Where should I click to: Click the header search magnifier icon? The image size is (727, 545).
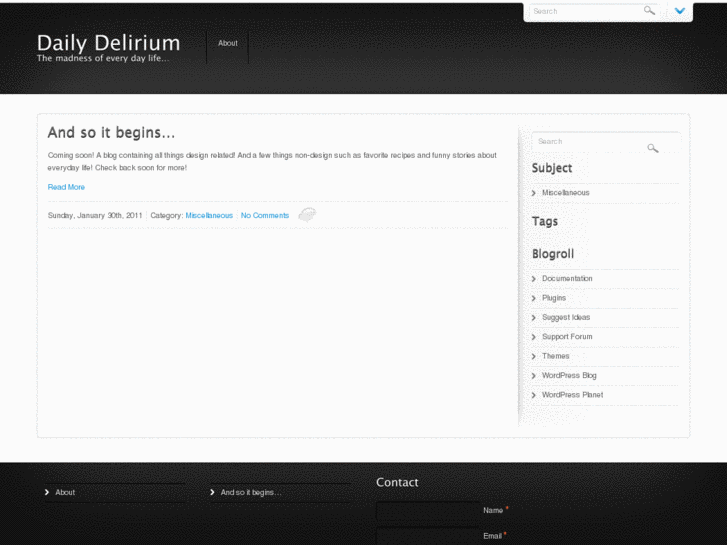(x=649, y=10)
